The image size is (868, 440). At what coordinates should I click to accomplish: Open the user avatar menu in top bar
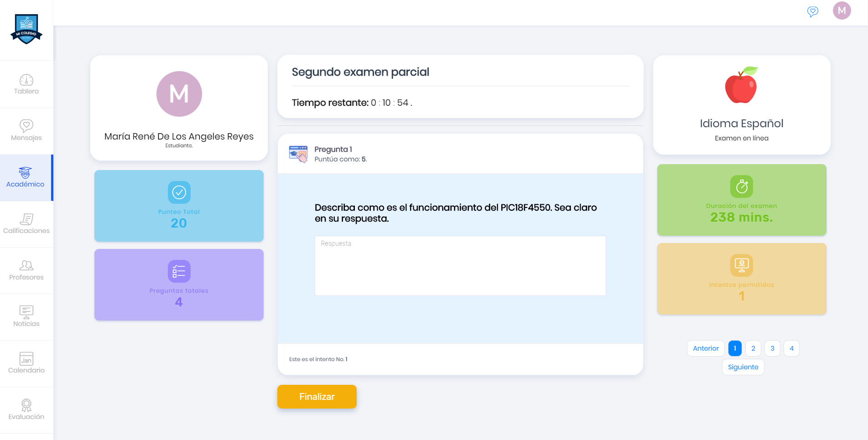(842, 10)
